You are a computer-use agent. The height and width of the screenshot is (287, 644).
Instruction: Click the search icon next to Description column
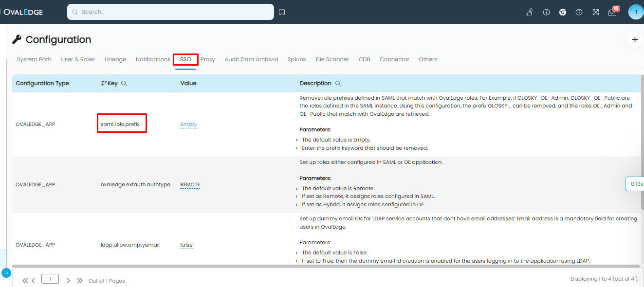(338, 84)
